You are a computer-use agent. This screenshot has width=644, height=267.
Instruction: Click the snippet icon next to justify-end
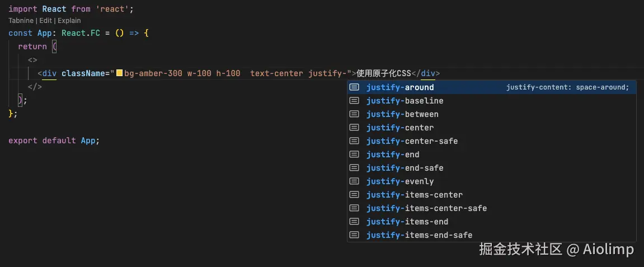tap(354, 154)
